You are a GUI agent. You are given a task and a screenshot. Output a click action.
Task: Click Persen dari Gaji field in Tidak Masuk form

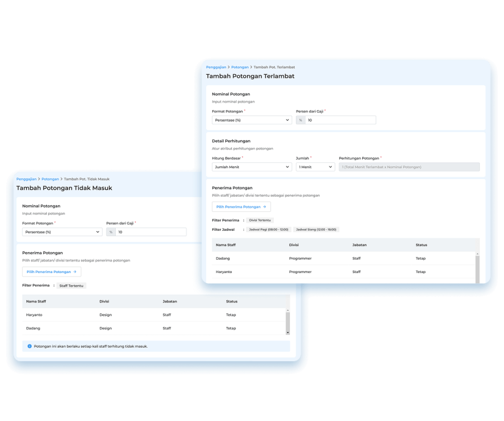tap(151, 232)
